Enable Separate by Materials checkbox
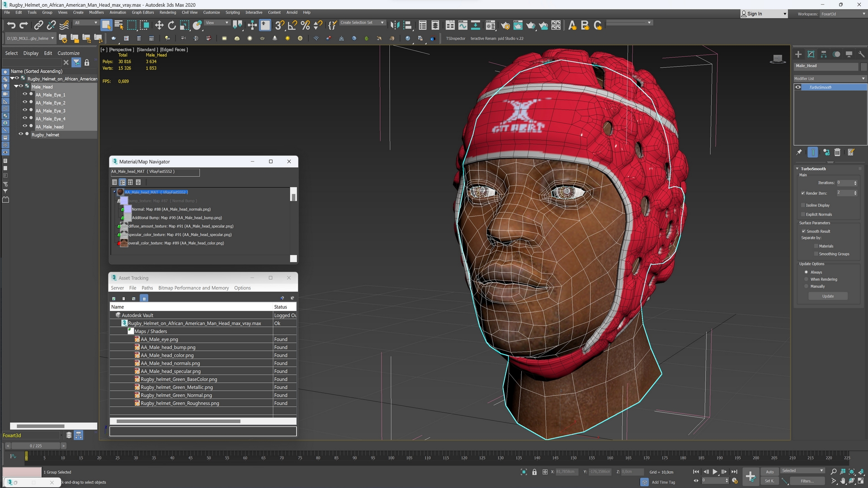Screen dimensions: 868x488 [x=816, y=246]
